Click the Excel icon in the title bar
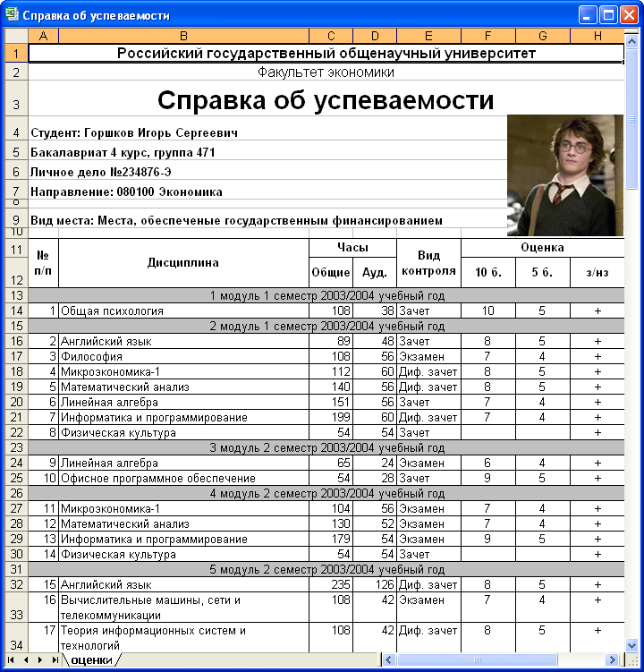644x672 pixels. (x=12, y=14)
